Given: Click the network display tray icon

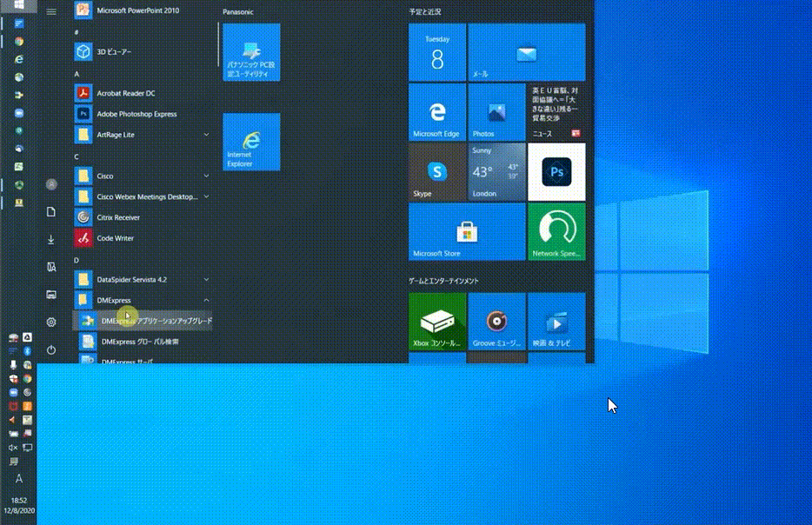Looking at the screenshot, I should click(x=27, y=448).
